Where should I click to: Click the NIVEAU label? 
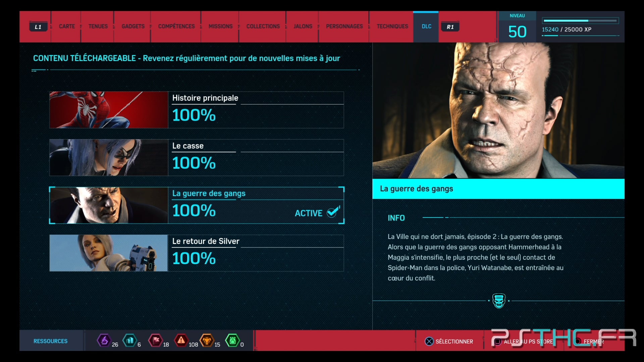click(517, 16)
